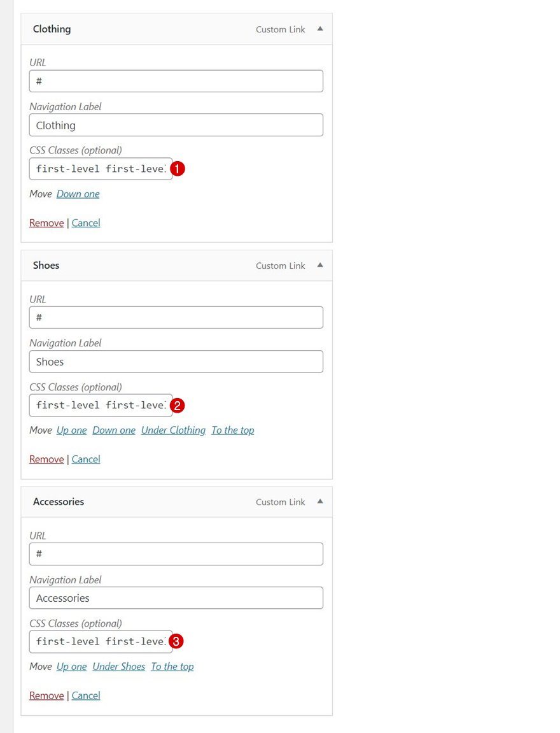Move Shoes to the top
Image resolution: width=560 pixels, height=733 pixels.
tap(232, 430)
